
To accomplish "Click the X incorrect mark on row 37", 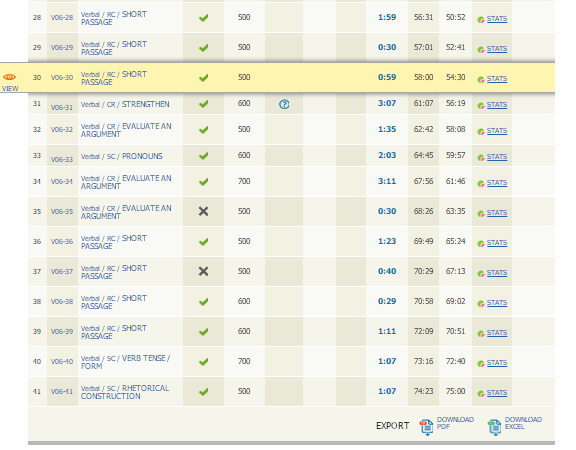I will coord(203,271).
